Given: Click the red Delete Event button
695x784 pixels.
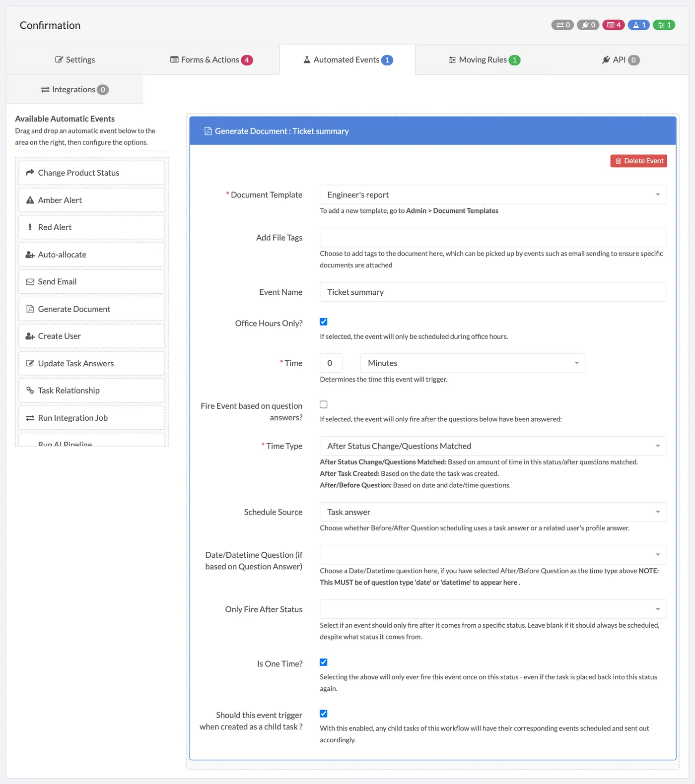Looking at the screenshot, I should pos(639,161).
